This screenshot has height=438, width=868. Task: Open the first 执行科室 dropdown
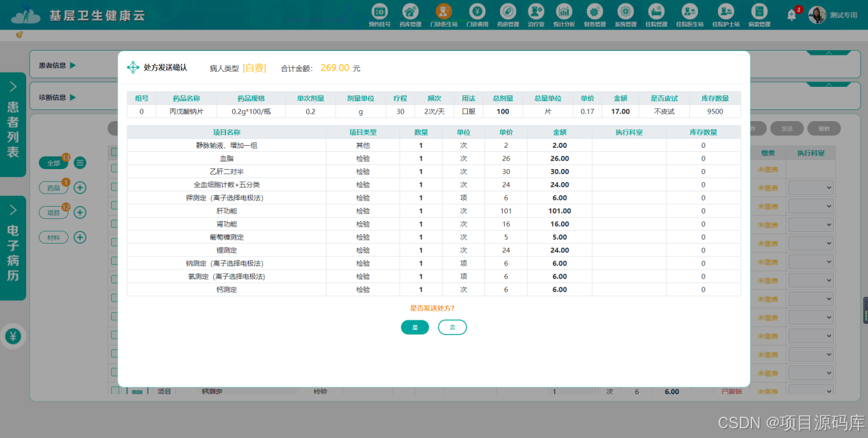(810, 187)
